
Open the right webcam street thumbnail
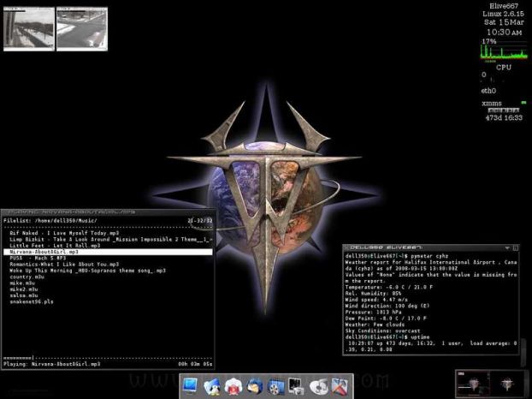pos(82,29)
